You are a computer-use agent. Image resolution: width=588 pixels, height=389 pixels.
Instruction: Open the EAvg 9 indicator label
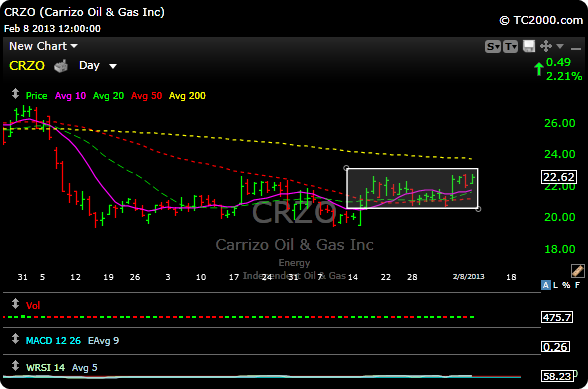point(104,341)
